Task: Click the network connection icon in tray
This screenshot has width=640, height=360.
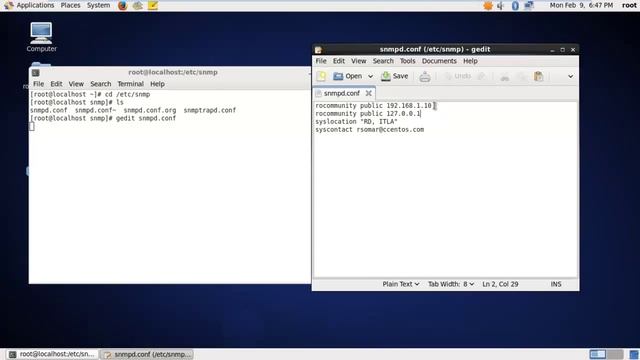Action: click(x=529, y=5)
